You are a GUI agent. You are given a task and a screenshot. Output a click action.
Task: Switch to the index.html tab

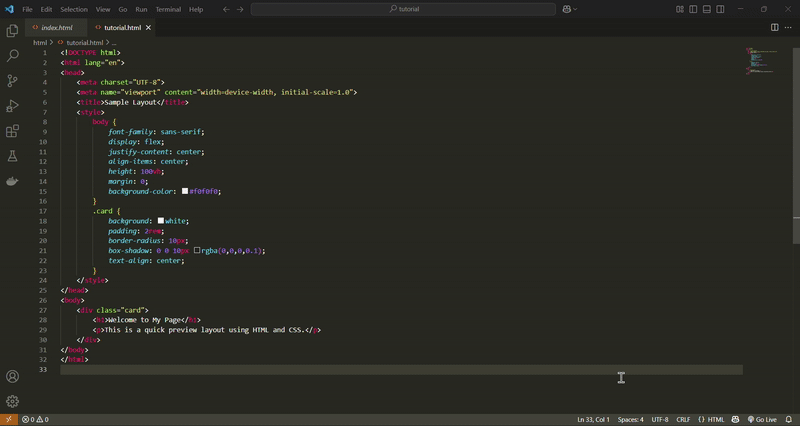point(56,28)
